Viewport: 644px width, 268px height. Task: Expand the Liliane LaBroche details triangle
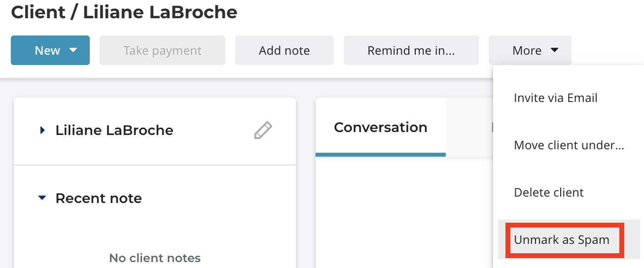click(42, 131)
